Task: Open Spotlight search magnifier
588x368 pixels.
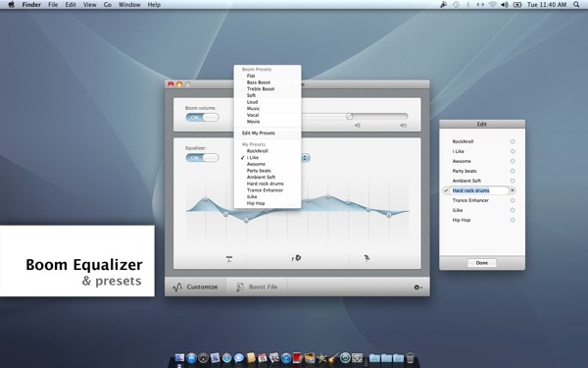Action: point(576,5)
